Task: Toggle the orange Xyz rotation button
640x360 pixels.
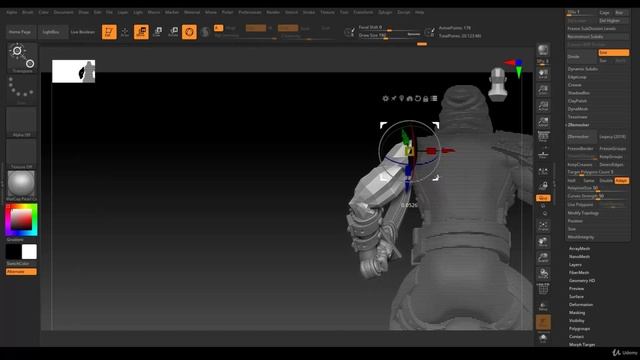Action: coord(543,198)
